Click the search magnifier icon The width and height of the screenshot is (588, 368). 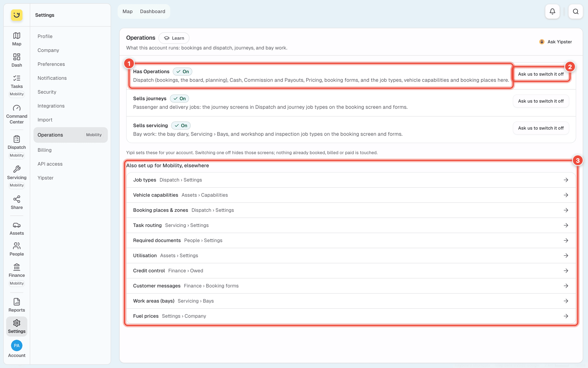(x=576, y=11)
